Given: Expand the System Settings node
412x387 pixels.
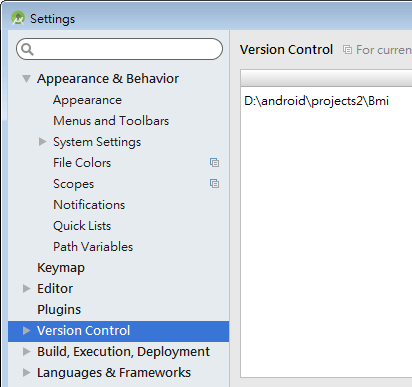Looking at the screenshot, I should click(x=42, y=142).
